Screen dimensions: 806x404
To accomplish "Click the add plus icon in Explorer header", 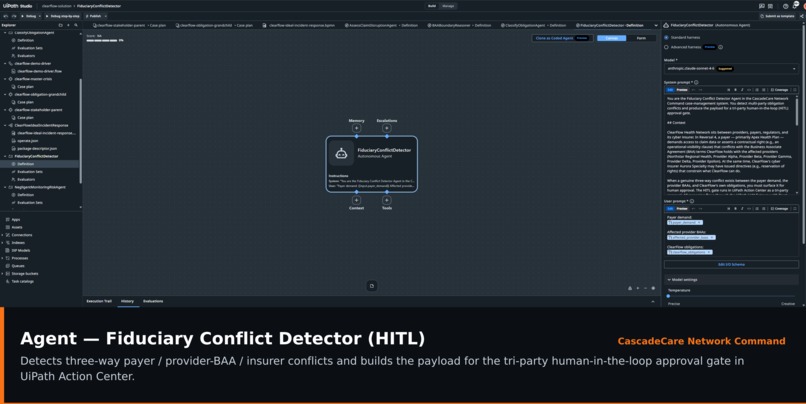I will click(x=68, y=25).
